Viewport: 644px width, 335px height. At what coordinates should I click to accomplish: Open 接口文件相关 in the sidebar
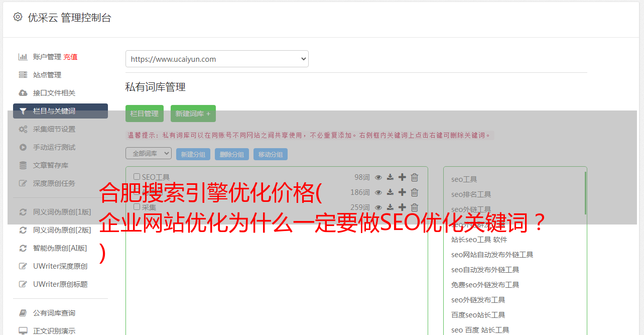54,93
